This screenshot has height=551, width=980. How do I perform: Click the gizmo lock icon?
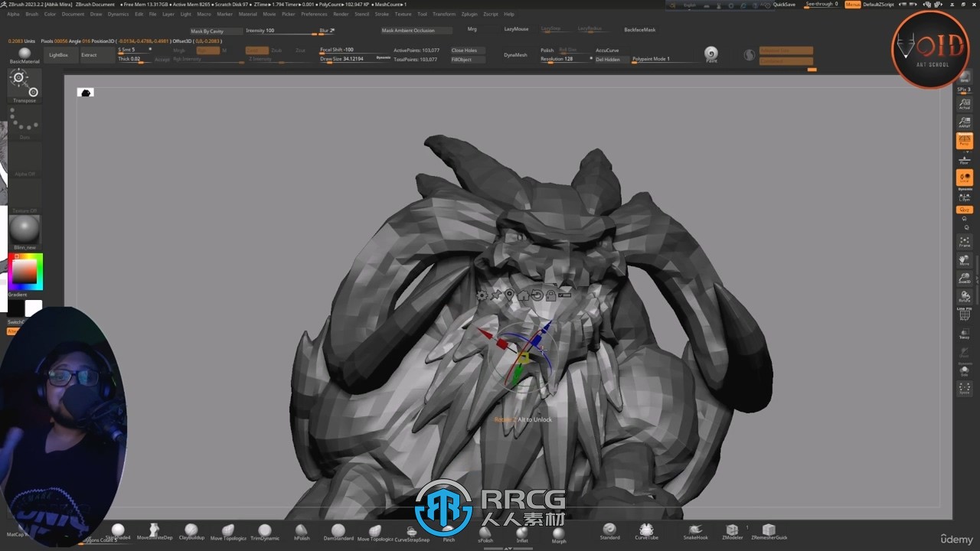[550, 295]
